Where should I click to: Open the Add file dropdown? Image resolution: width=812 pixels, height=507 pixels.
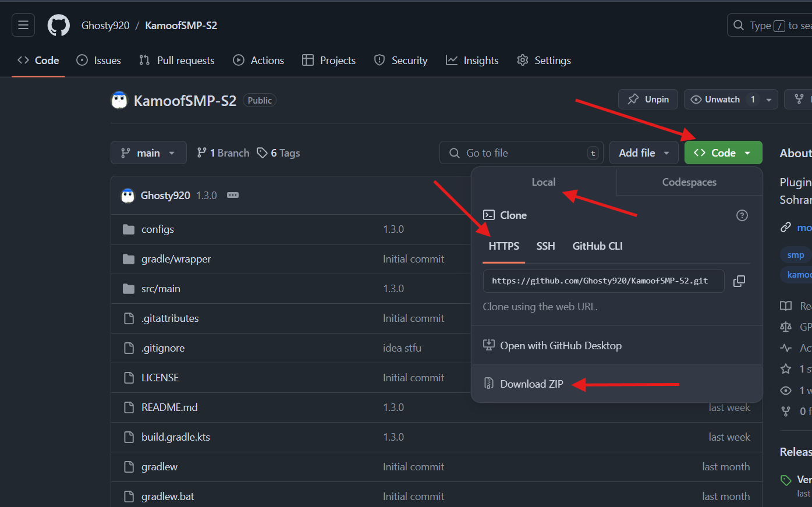point(644,153)
